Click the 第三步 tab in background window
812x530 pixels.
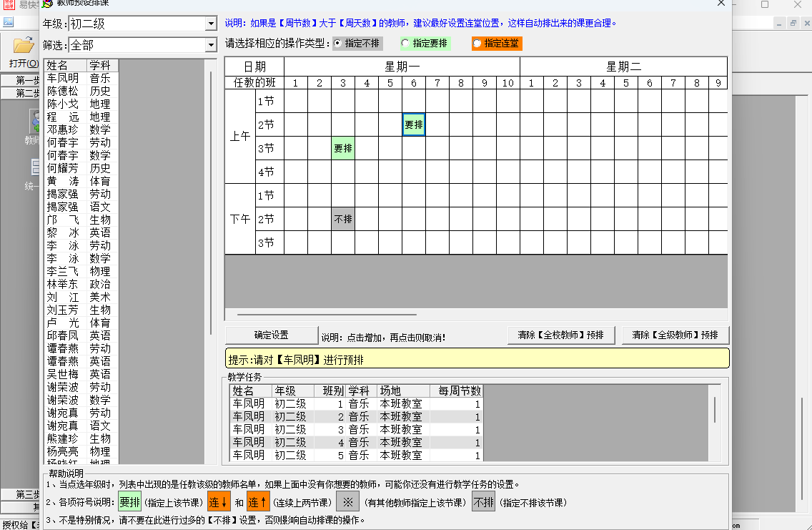(x=21, y=494)
